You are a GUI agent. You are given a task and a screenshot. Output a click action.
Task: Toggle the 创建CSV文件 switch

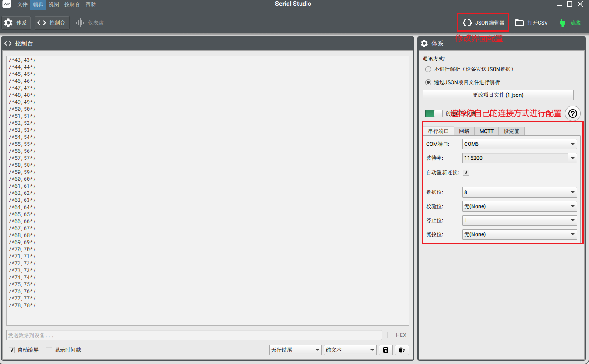[434, 113]
